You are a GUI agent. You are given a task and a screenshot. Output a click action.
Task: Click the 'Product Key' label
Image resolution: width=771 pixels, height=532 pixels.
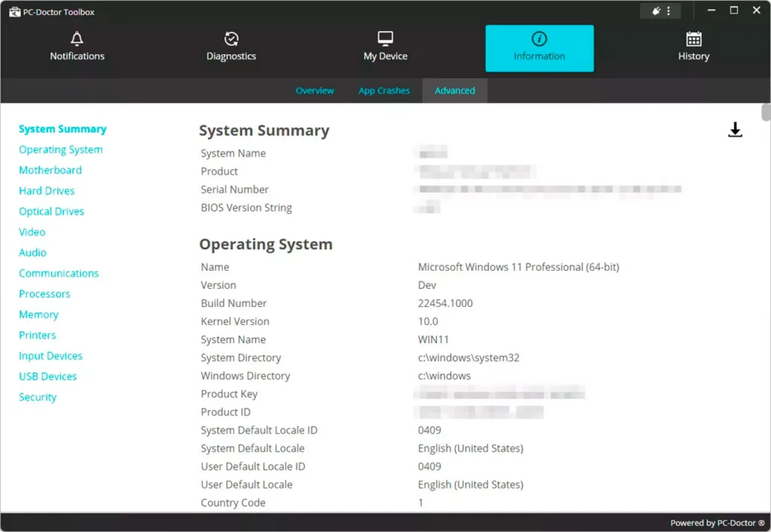[229, 394]
